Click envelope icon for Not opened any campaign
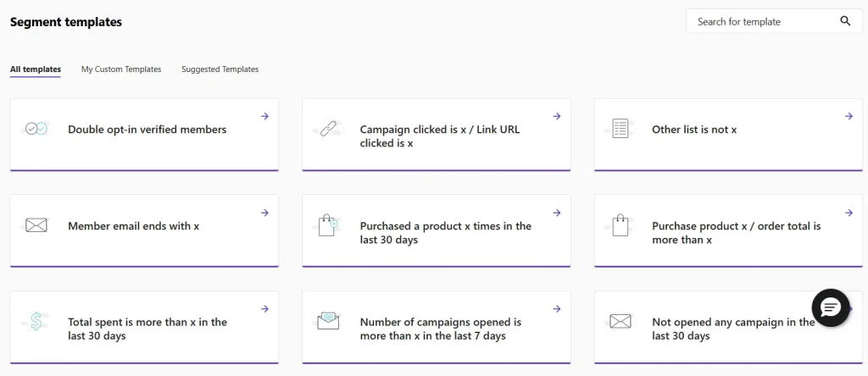The image size is (868, 376). (x=620, y=321)
